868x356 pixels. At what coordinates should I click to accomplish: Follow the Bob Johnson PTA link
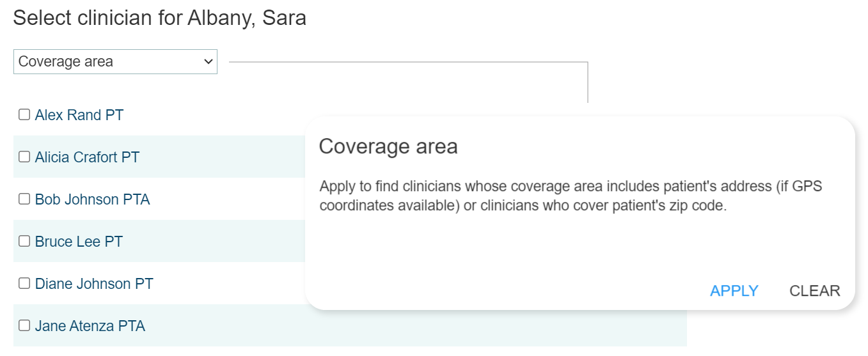92,200
